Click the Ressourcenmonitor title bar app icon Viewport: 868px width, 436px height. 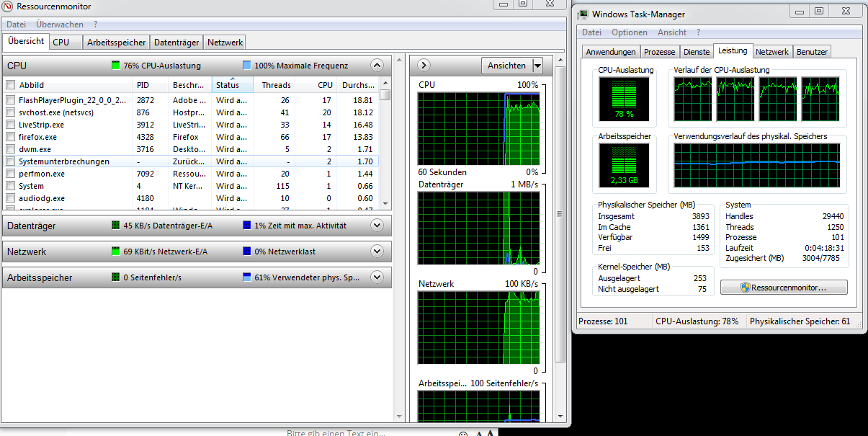point(9,6)
